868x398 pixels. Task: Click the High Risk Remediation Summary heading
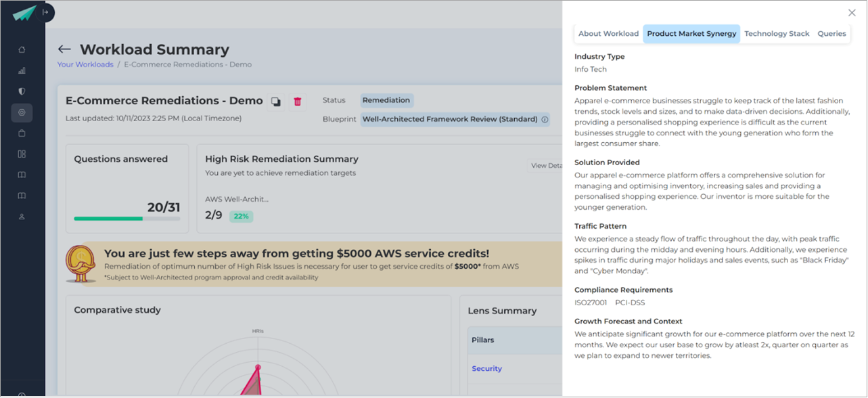pos(281,159)
